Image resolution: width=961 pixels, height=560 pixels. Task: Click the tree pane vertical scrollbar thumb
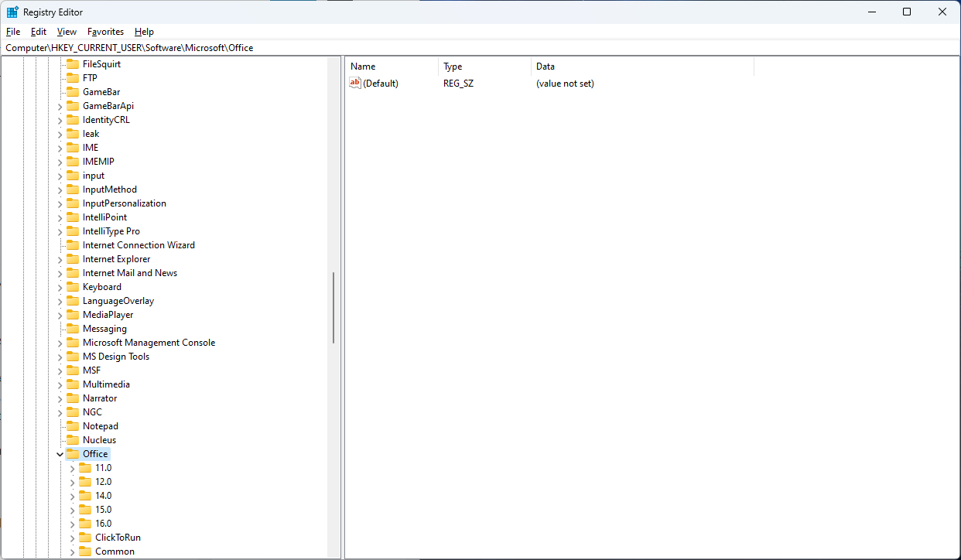tap(333, 308)
